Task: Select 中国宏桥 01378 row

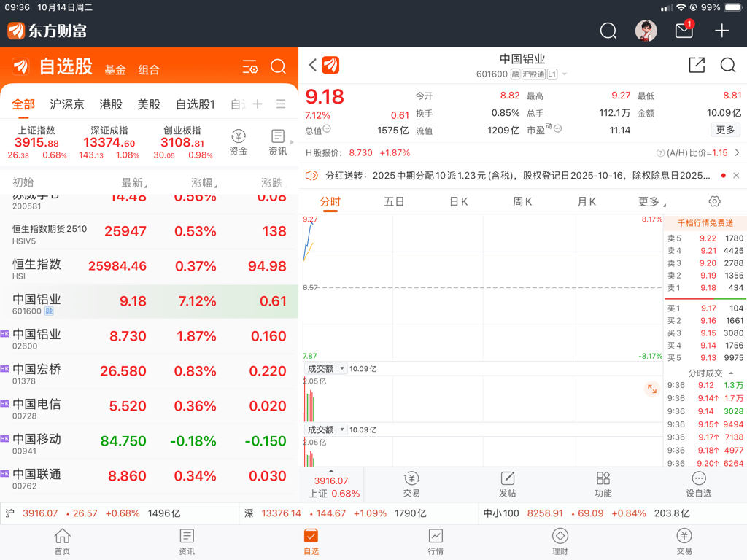Action: [149, 371]
